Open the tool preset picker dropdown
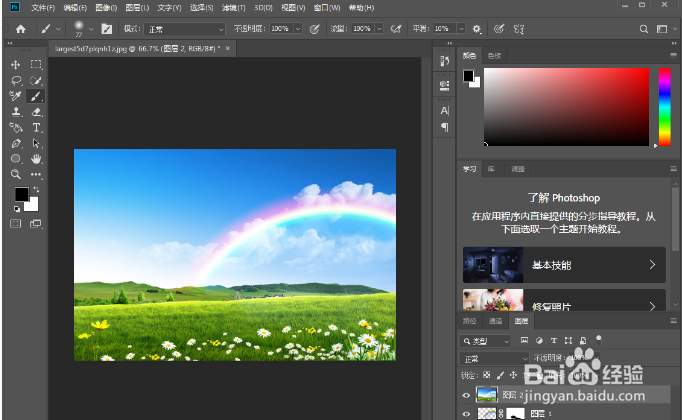Image resolution: width=682 pixels, height=420 pixels. click(x=58, y=30)
